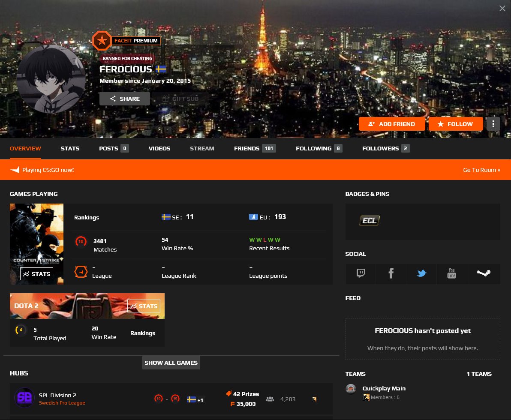Viewport: 511px width, 420px height.
Task: Click the paper plane icon on the orange banner
Action: 15,170
